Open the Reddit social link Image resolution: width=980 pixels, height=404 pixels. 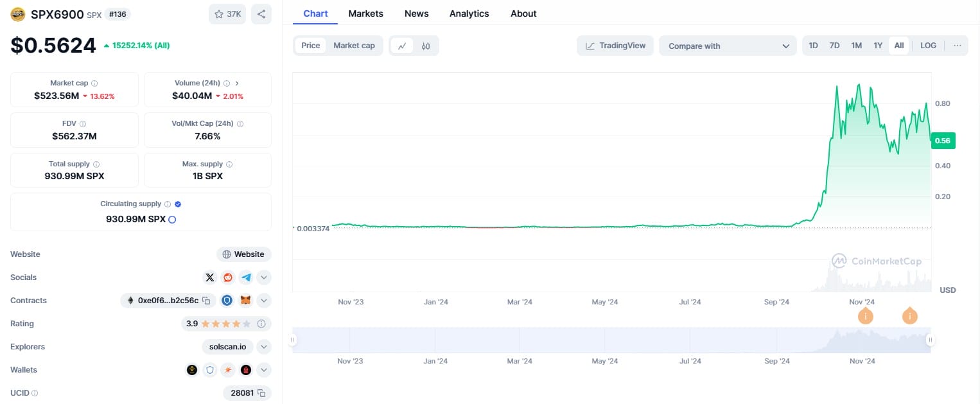point(227,277)
